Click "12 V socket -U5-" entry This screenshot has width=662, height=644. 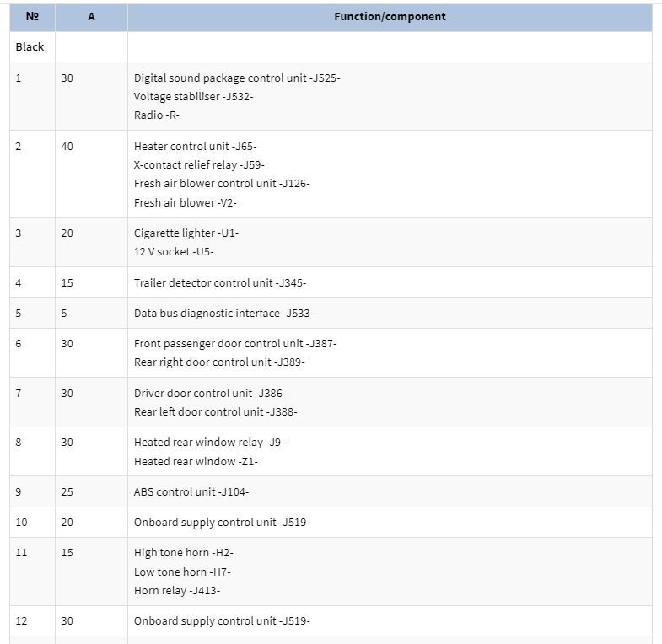174,252
